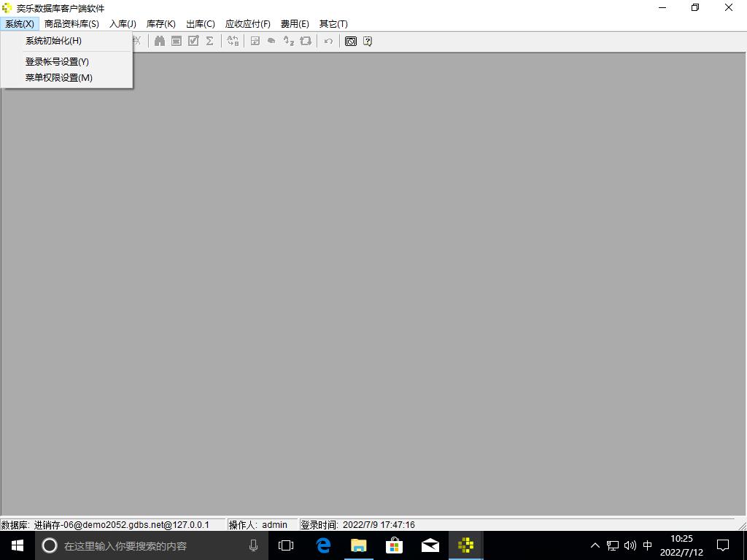The image size is (747, 560).
Task: Open the 费用(E) menu
Action: tap(295, 24)
